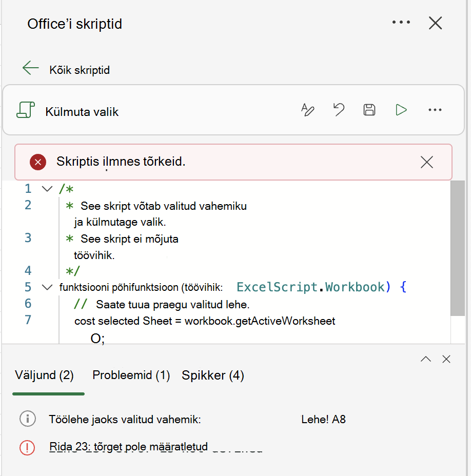471x476 pixels.
Task: Click the line 6 comment text
Action: 173,305
